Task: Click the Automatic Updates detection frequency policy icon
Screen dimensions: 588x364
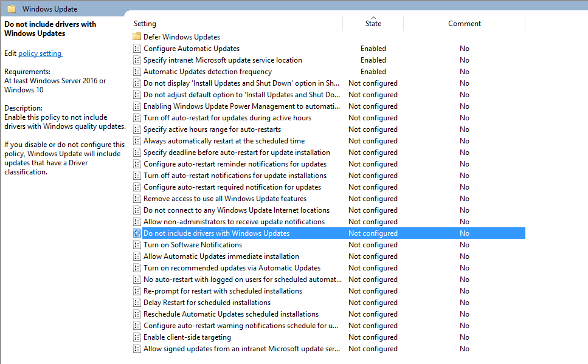Action: [x=137, y=72]
